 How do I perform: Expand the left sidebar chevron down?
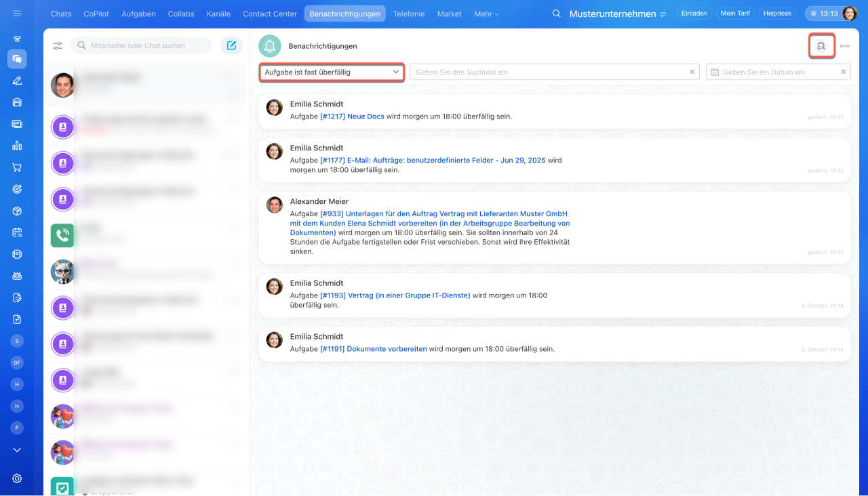17,450
